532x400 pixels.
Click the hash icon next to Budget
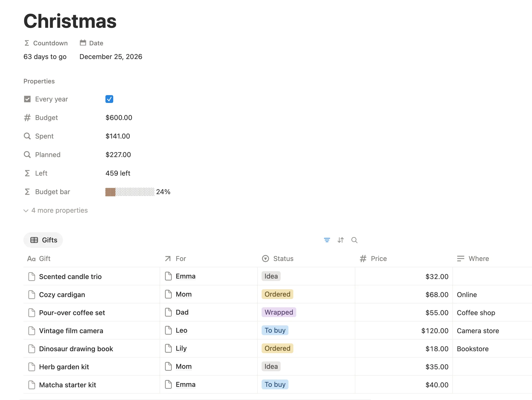(27, 118)
